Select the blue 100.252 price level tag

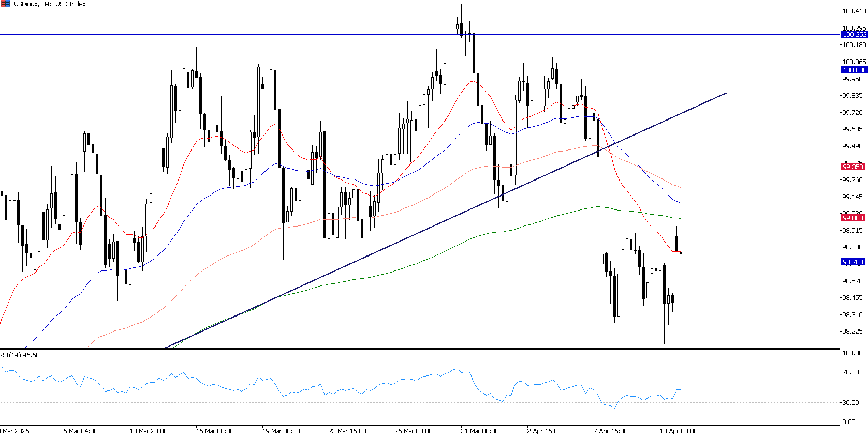click(x=854, y=34)
